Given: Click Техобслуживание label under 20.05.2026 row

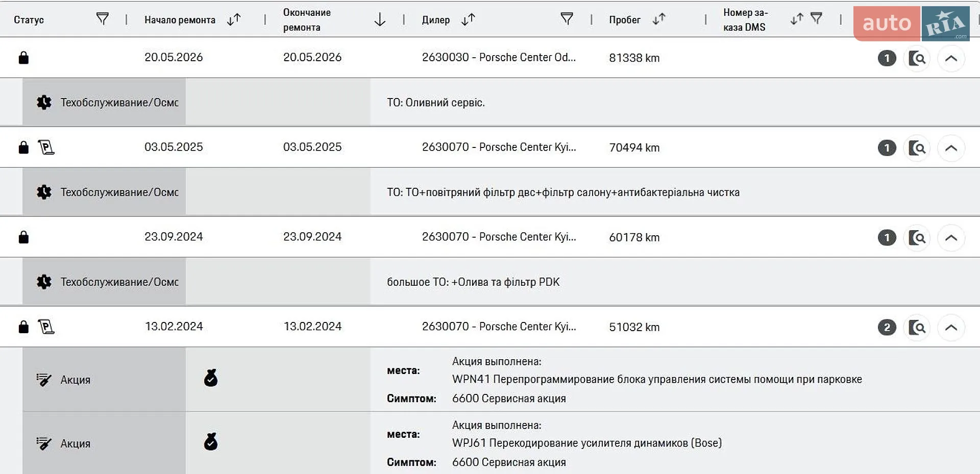Looking at the screenshot, I should (119, 103).
